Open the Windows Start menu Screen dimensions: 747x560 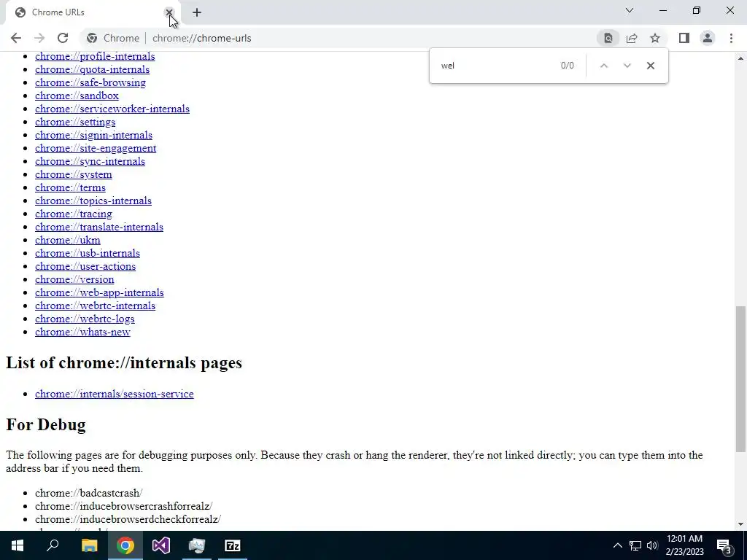click(x=18, y=545)
